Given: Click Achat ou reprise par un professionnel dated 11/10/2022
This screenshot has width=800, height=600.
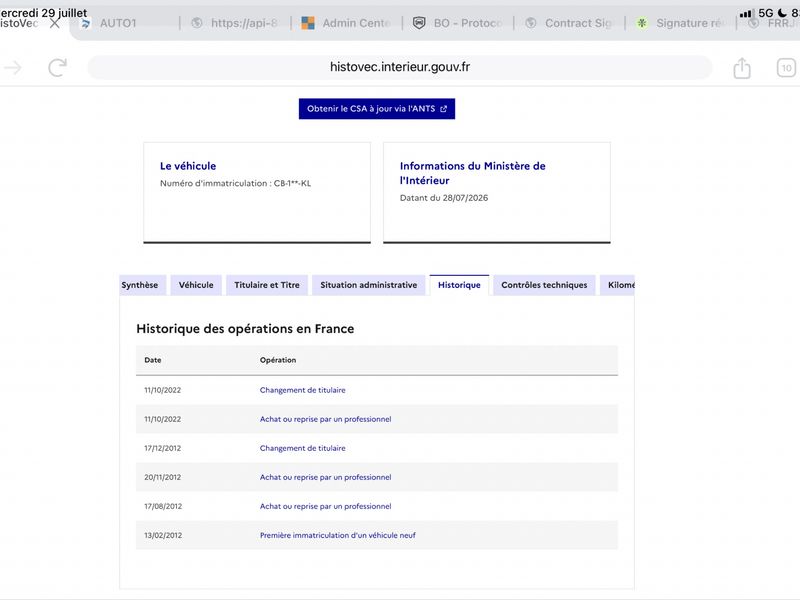Looking at the screenshot, I should coord(326,419).
